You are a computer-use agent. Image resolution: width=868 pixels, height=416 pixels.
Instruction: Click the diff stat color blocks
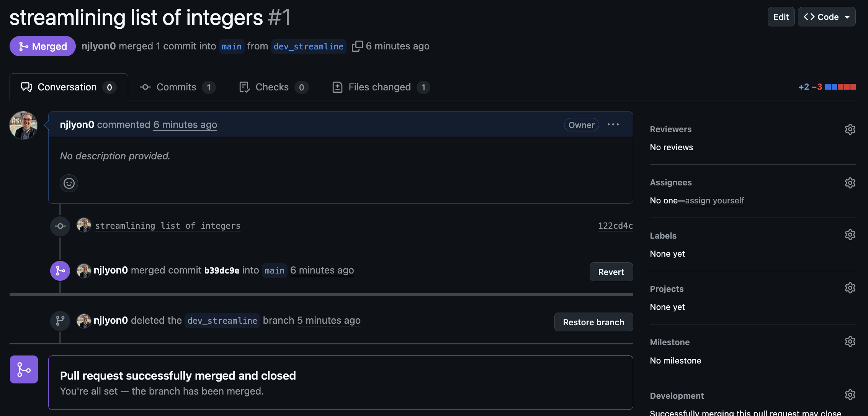[x=841, y=87]
